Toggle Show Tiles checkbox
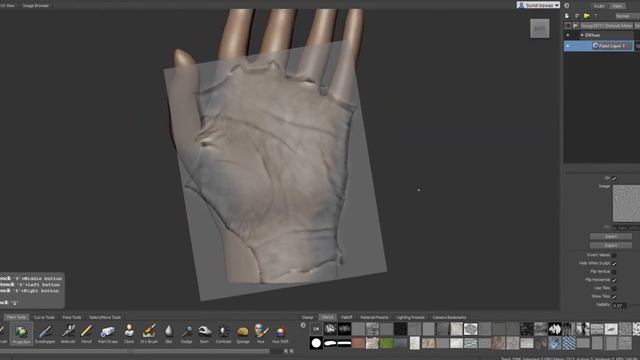This screenshot has height=360, width=640. 614,297
